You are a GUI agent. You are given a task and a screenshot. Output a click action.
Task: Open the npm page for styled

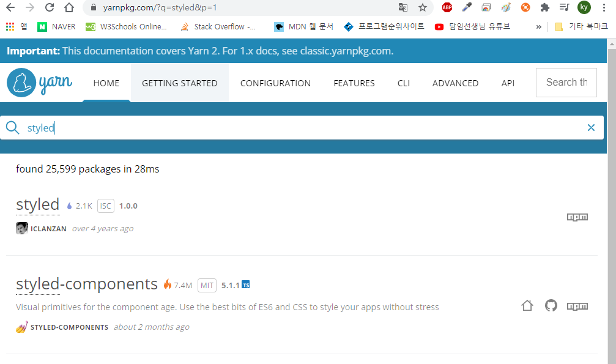pyautogui.click(x=577, y=217)
